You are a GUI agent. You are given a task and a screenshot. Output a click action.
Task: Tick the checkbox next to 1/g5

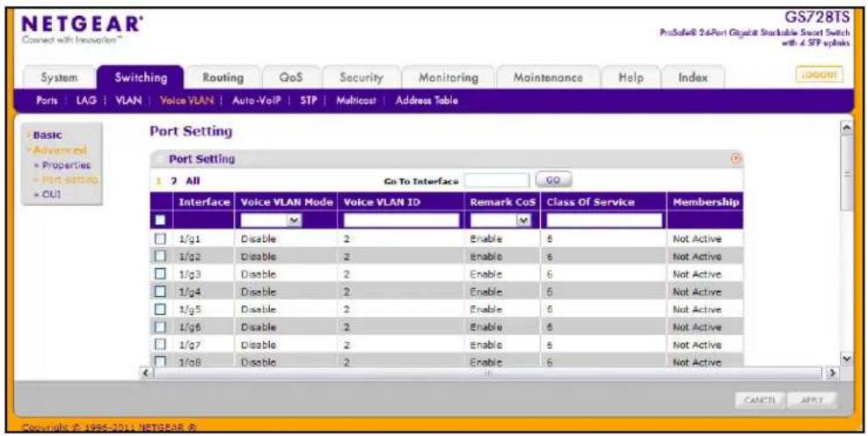(x=160, y=309)
